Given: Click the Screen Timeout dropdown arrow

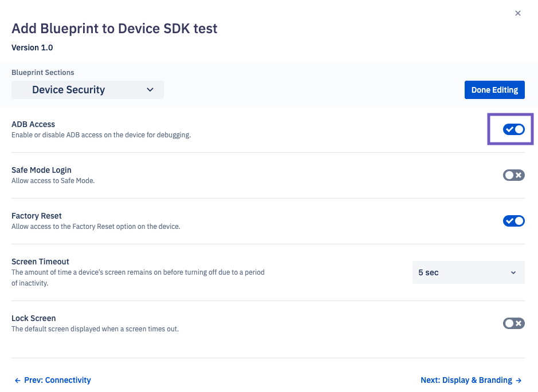Looking at the screenshot, I should [x=513, y=273].
